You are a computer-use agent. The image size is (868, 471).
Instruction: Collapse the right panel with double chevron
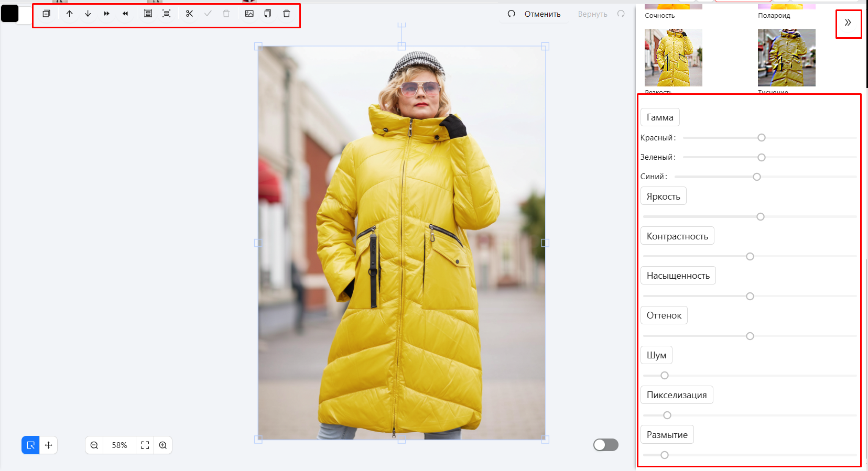tap(848, 23)
